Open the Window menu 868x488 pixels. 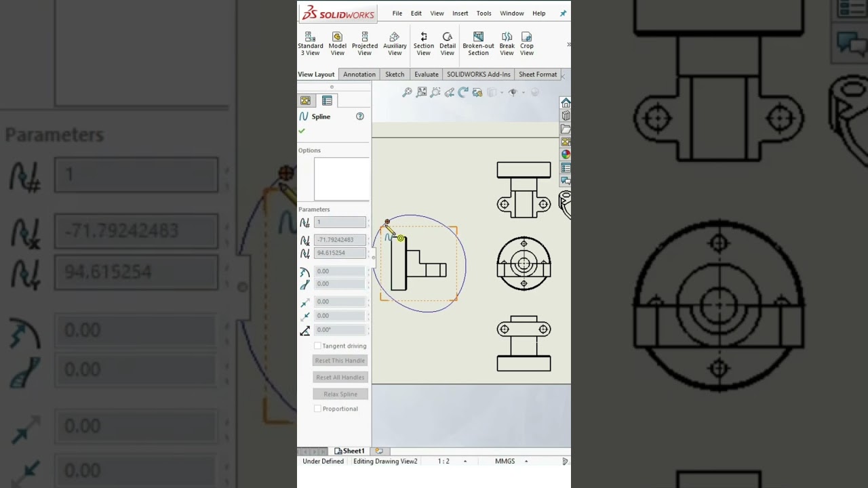512,14
